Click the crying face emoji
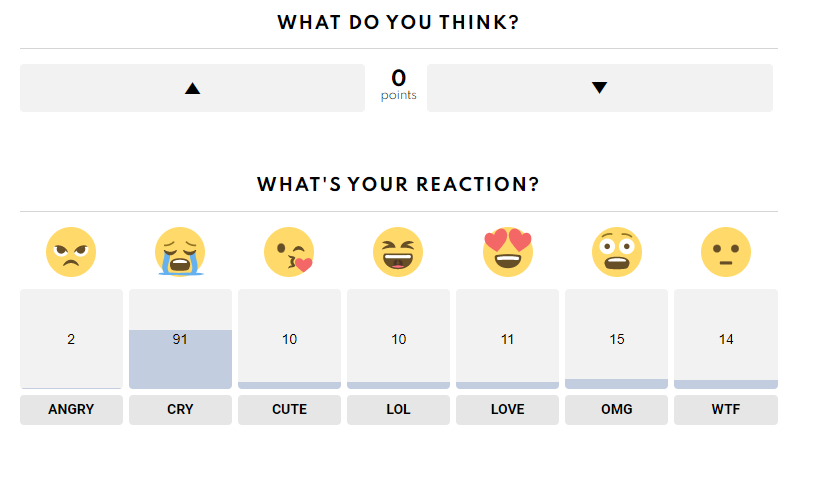This screenshot has height=478, width=833. click(x=180, y=251)
